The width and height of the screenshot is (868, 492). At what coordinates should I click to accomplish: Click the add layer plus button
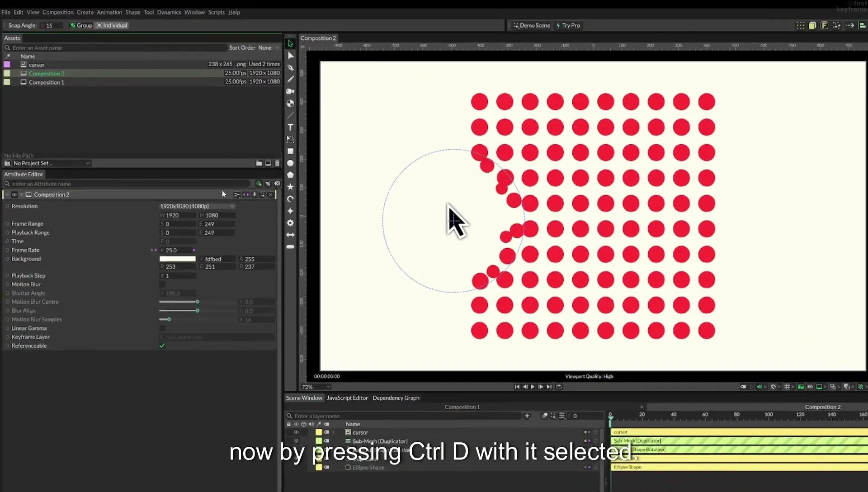[x=527, y=416]
